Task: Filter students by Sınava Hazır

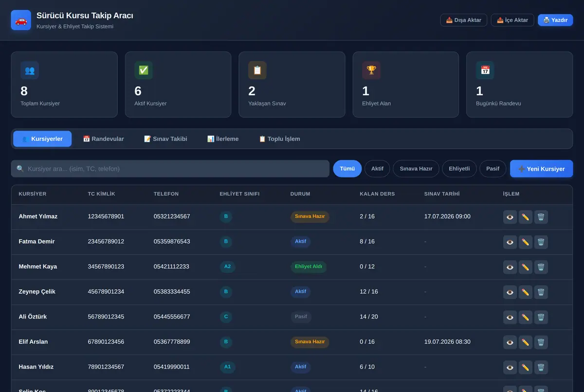Action: (416, 169)
